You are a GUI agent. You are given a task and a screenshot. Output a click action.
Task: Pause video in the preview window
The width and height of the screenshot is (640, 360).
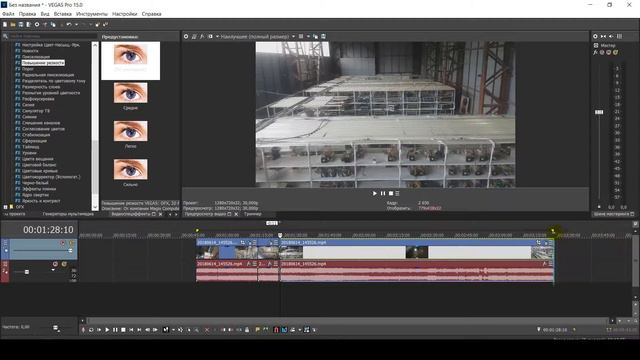(x=383, y=193)
